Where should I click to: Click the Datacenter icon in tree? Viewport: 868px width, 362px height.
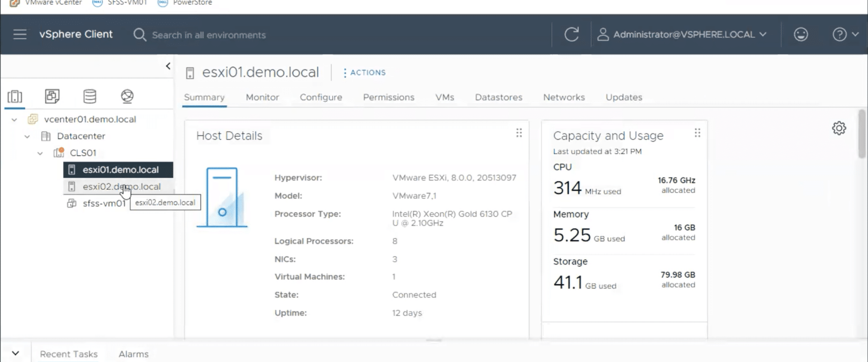(x=46, y=136)
